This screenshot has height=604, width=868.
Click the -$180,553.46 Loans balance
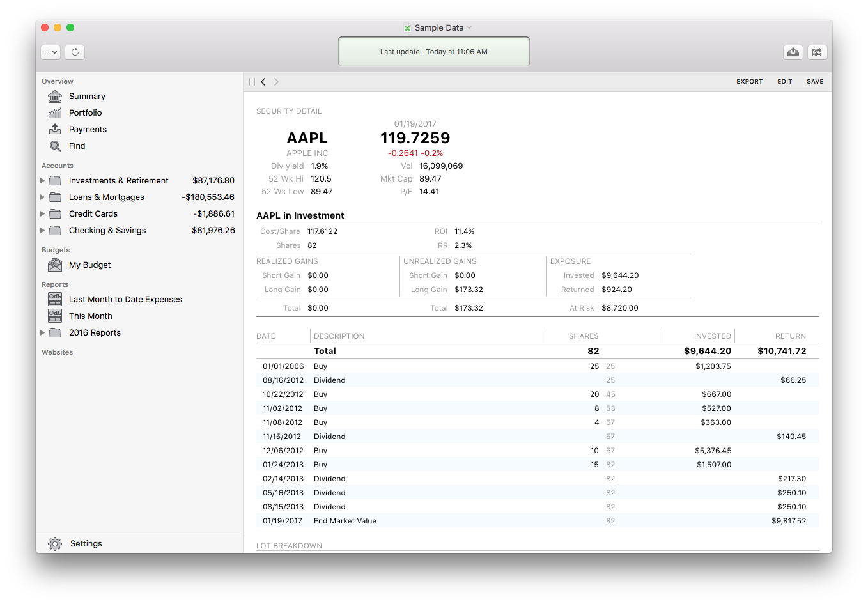point(208,197)
